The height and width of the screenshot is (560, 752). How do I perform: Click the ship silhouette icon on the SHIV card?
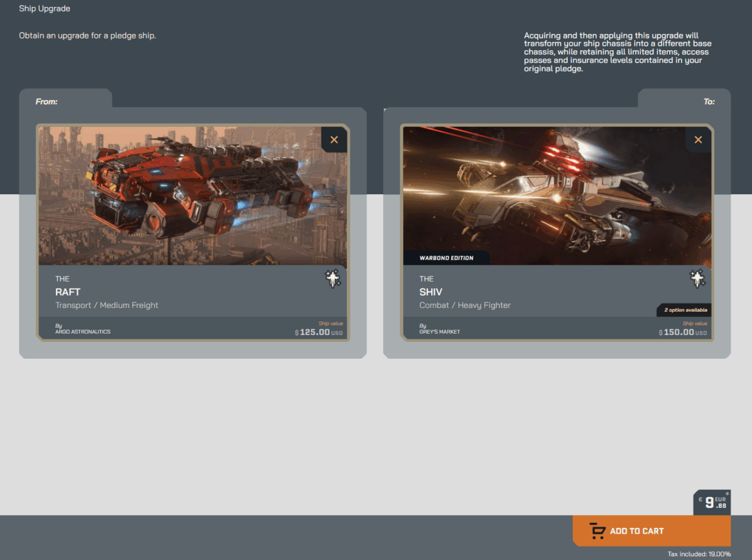click(x=697, y=278)
